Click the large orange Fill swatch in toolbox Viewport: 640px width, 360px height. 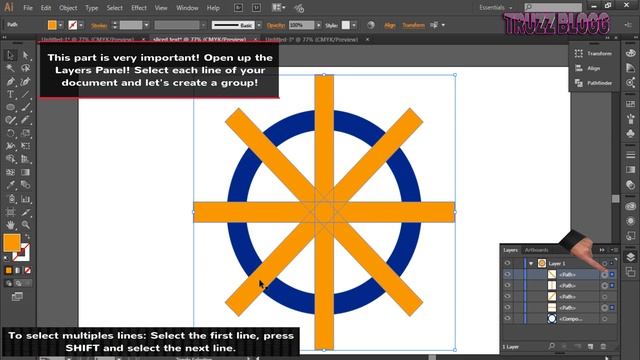pyautogui.click(x=12, y=243)
